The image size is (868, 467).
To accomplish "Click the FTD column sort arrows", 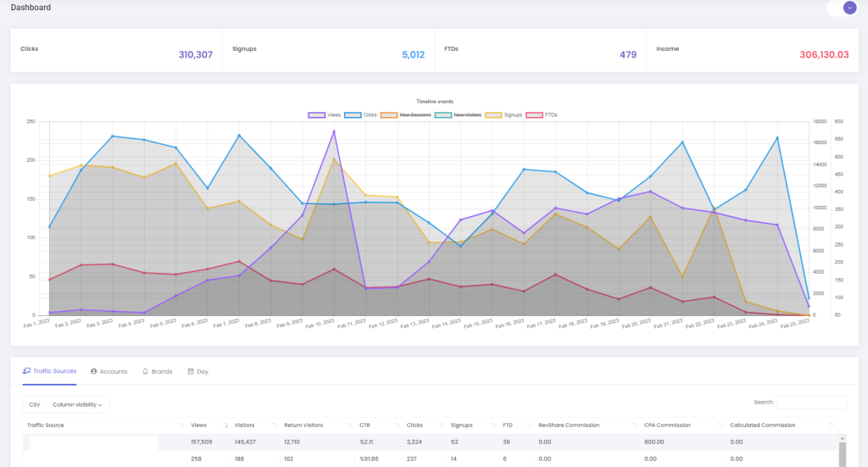I will (529, 425).
